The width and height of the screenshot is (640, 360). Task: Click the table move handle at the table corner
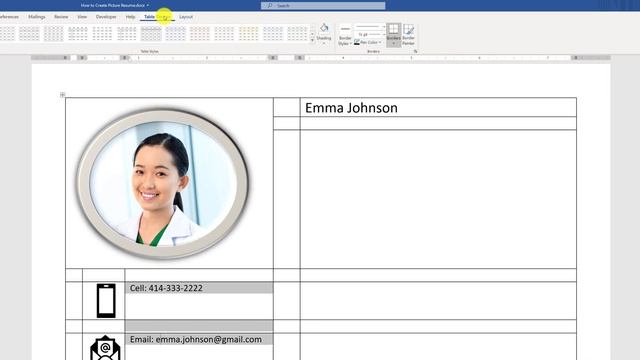[62, 95]
